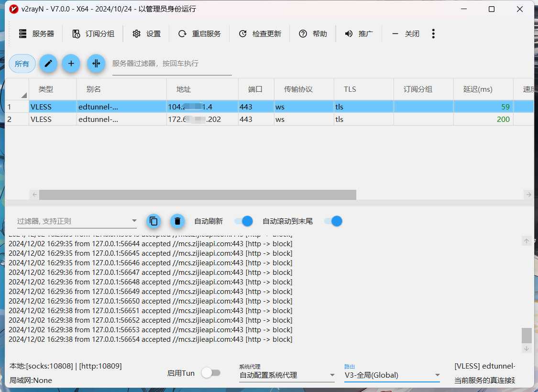Viewport: 538px width, 392px height.
Task: Click the horizontal scrollbar right arrow
Action: pos(529,195)
